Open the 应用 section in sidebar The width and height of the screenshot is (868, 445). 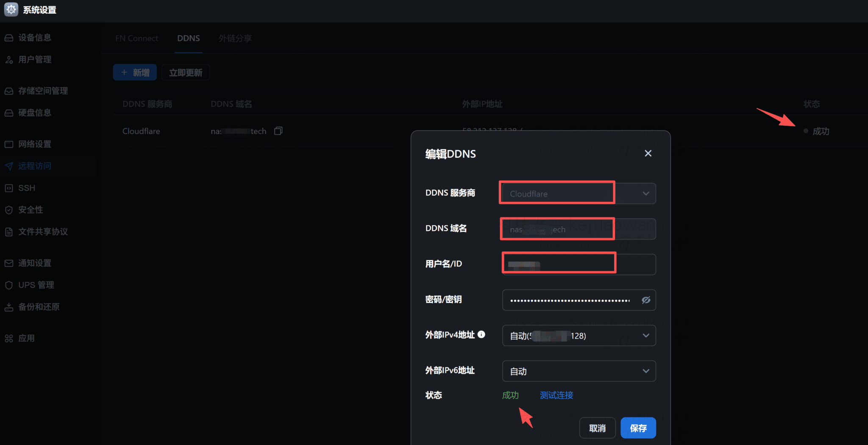tap(26, 338)
